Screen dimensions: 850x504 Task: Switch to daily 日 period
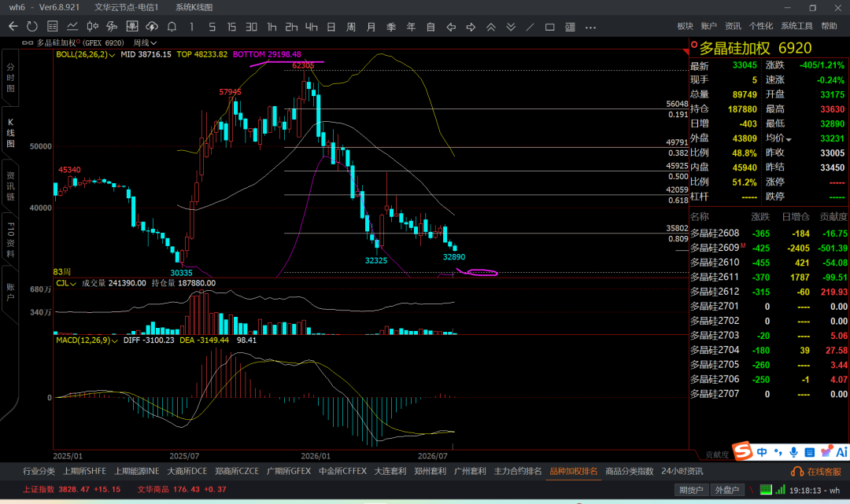pyautogui.click(x=331, y=27)
